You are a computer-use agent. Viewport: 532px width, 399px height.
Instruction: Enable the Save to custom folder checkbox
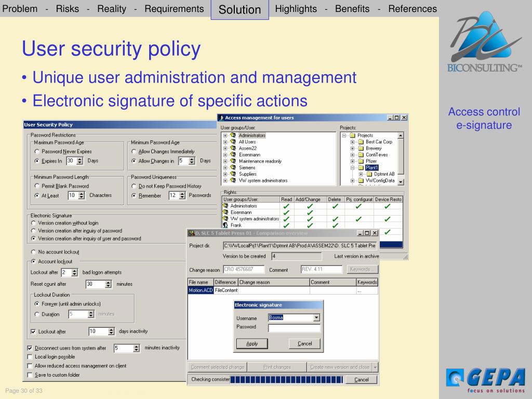tap(30, 375)
